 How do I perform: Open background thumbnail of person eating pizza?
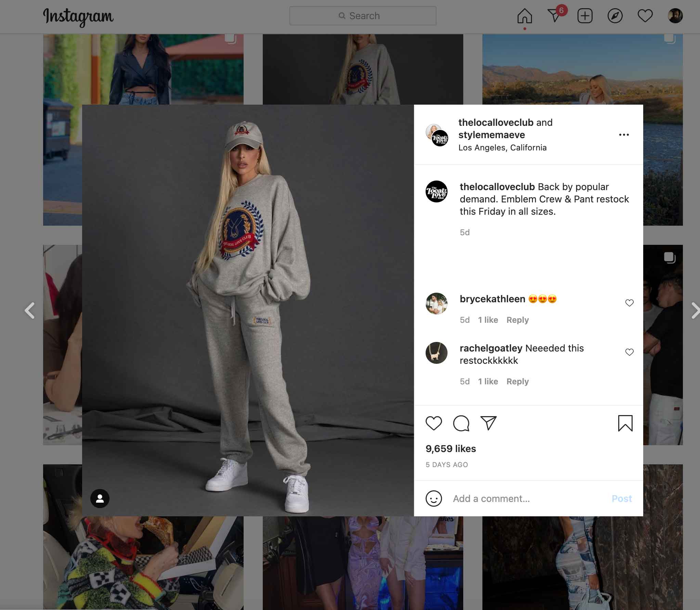[x=143, y=563]
